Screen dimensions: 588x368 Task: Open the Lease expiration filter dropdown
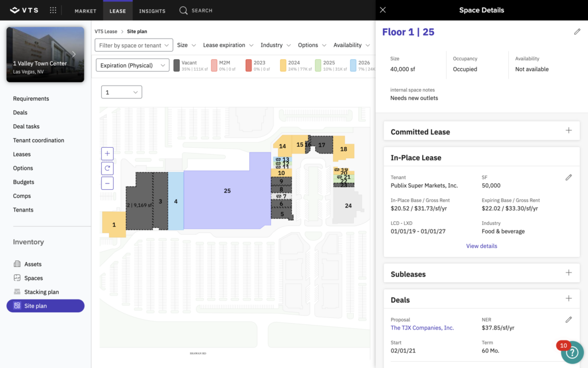(228, 45)
